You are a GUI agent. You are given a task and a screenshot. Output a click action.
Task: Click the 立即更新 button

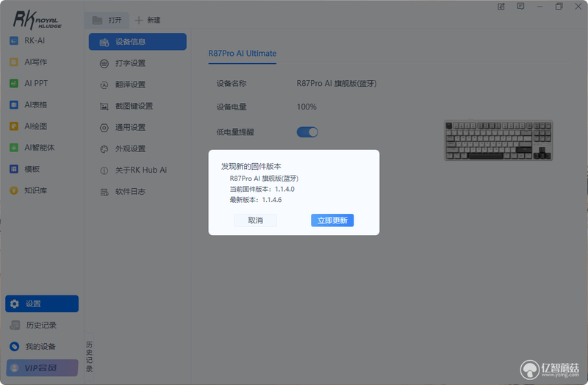(332, 220)
